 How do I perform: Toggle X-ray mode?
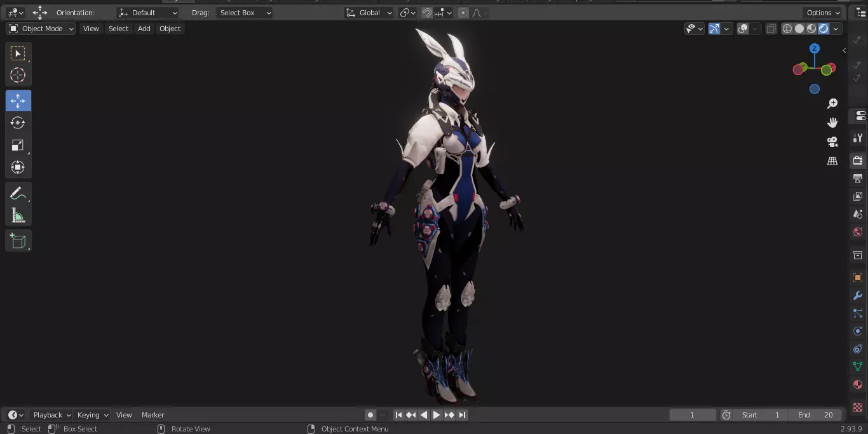click(771, 29)
